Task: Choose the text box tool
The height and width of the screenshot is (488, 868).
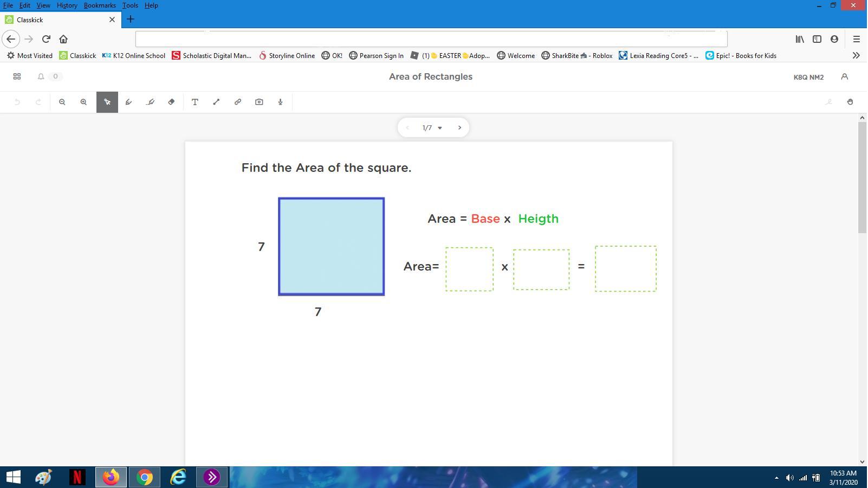Action: click(x=195, y=102)
